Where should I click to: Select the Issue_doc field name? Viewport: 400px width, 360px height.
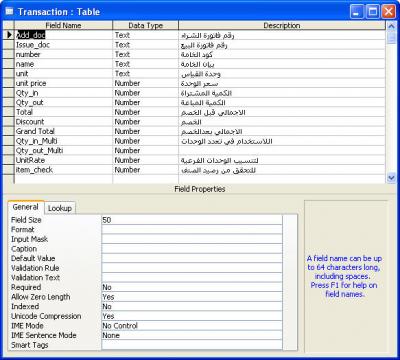pos(63,45)
